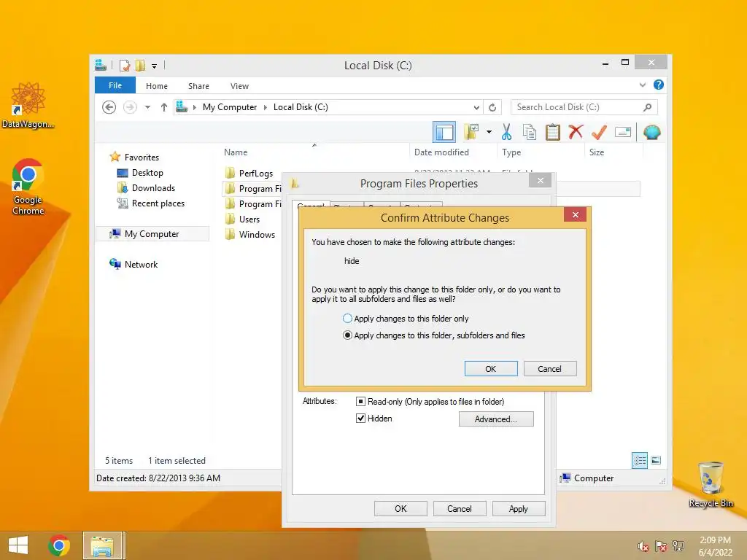The height and width of the screenshot is (560, 747).
Task: Click Cancel in Confirm Attribute Changes dialog
Action: click(x=550, y=368)
